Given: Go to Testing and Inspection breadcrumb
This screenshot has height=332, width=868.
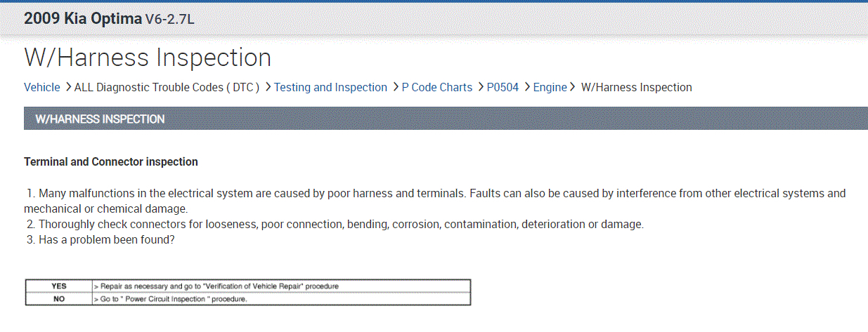Looking at the screenshot, I should tap(330, 88).
